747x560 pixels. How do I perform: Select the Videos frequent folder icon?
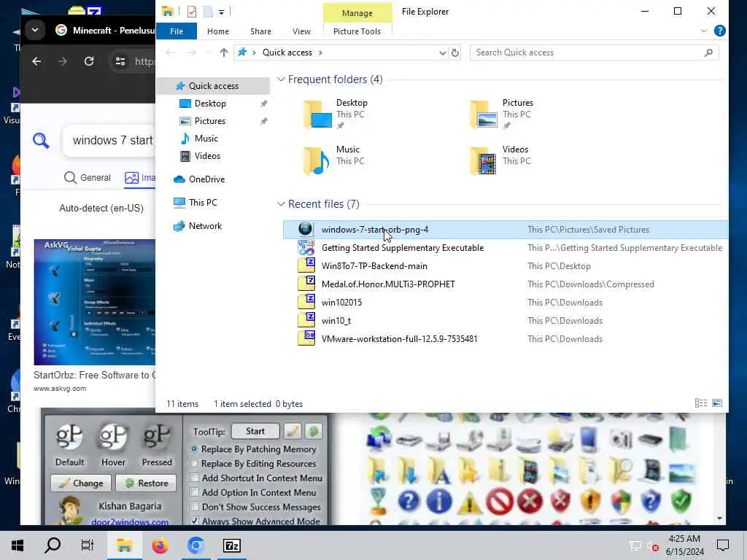[x=484, y=161]
